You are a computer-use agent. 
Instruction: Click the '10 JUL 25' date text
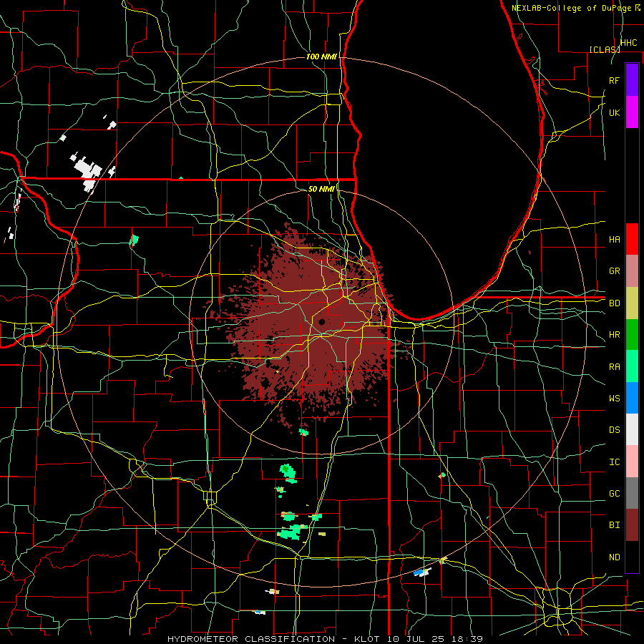(x=416, y=639)
